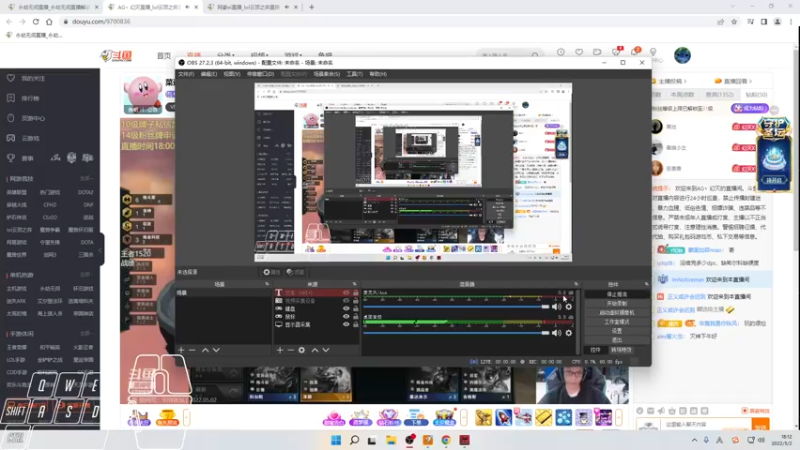Pop out the 控件 dock panel
Image resolution: width=800 pixels, height=450 pixels.
tap(646, 284)
